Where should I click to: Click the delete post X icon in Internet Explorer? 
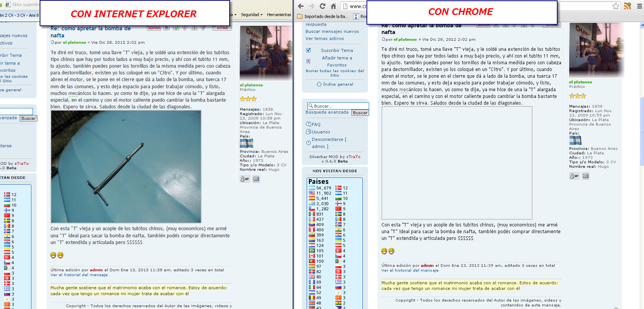166,28
